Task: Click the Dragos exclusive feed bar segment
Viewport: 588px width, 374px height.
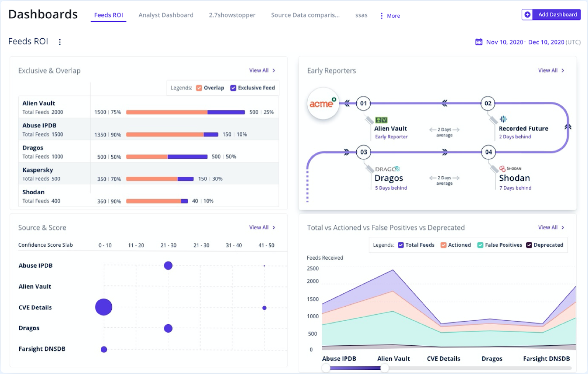Action: tap(188, 157)
